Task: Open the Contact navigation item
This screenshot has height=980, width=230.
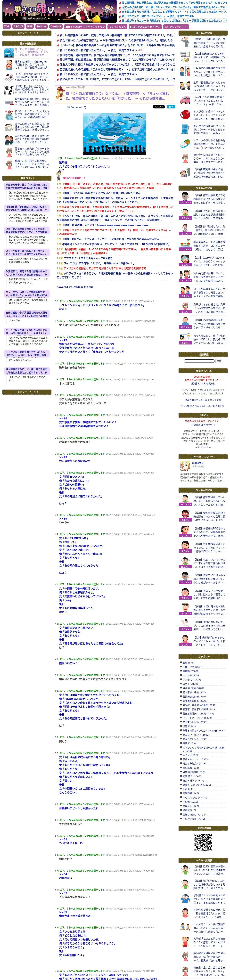Action: point(56,27)
